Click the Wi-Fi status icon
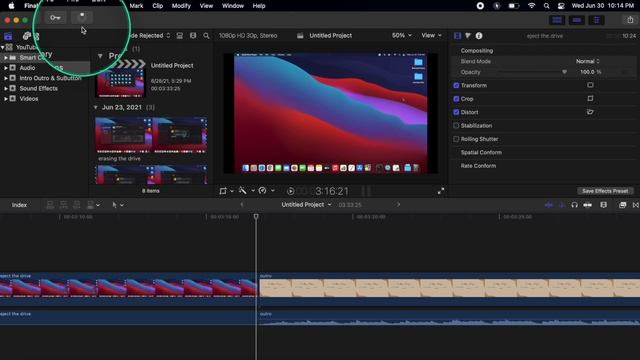 [531, 6]
